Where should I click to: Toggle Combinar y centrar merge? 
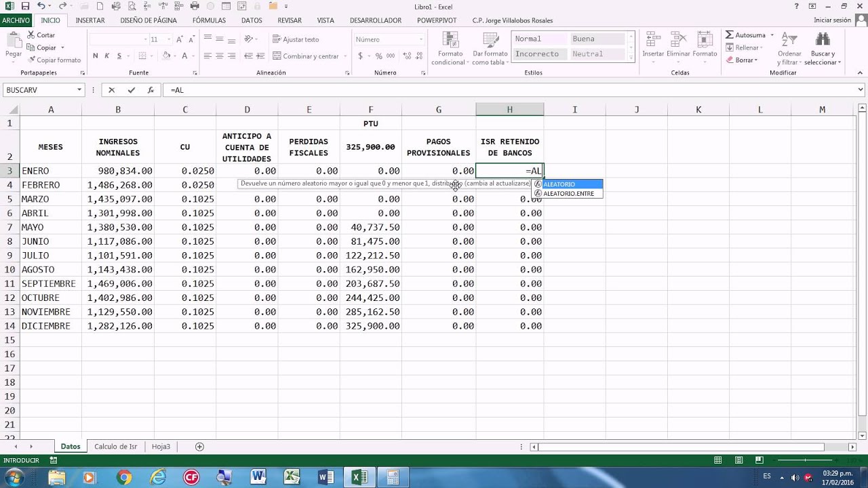click(306, 56)
